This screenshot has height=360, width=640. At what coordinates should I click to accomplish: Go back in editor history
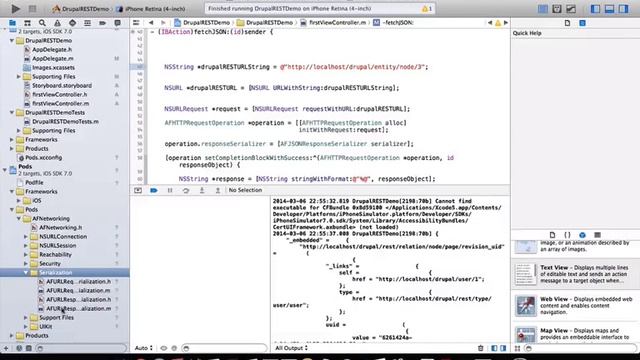pos(151,23)
